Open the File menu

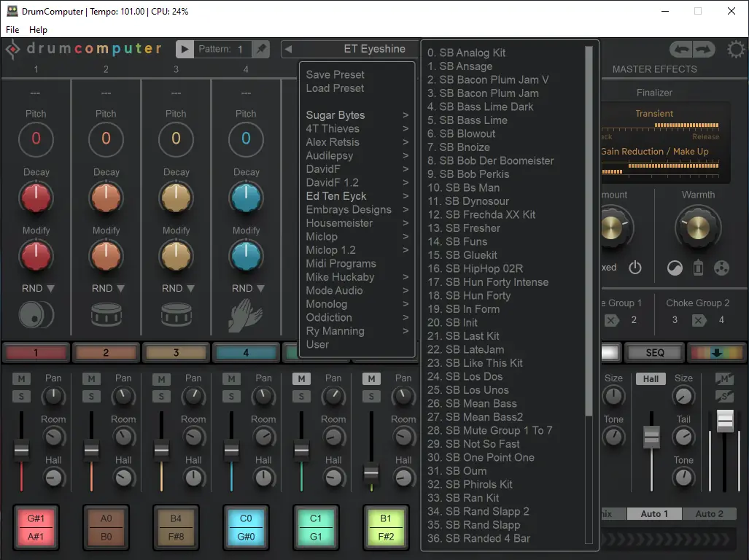[12, 30]
